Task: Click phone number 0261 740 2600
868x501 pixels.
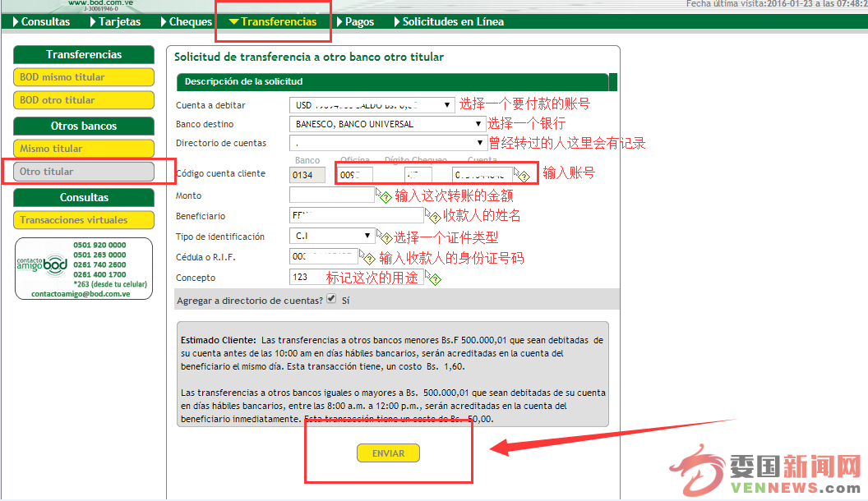Action: pos(99,264)
